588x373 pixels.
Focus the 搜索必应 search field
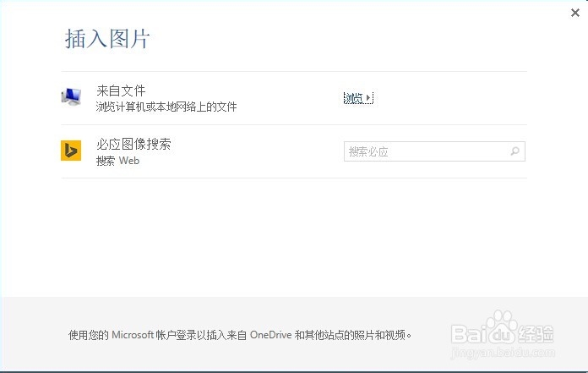click(427, 152)
